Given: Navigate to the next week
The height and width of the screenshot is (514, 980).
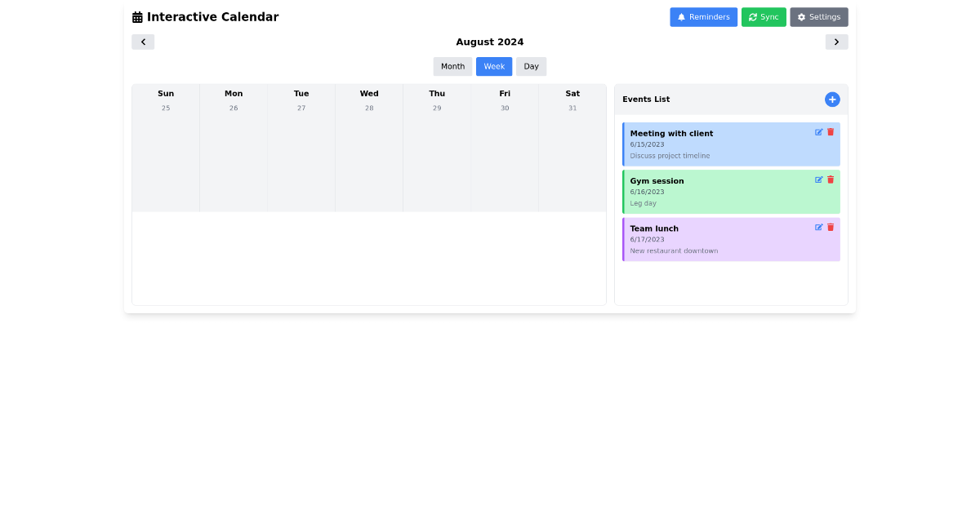Looking at the screenshot, I should [x=836, y=41].
